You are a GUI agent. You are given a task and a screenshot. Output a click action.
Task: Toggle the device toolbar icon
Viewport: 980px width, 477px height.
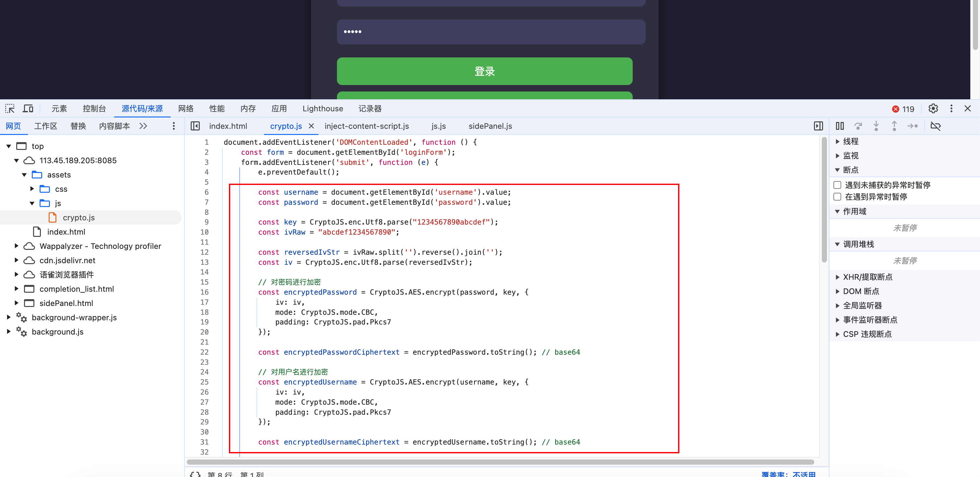point(28,109)
